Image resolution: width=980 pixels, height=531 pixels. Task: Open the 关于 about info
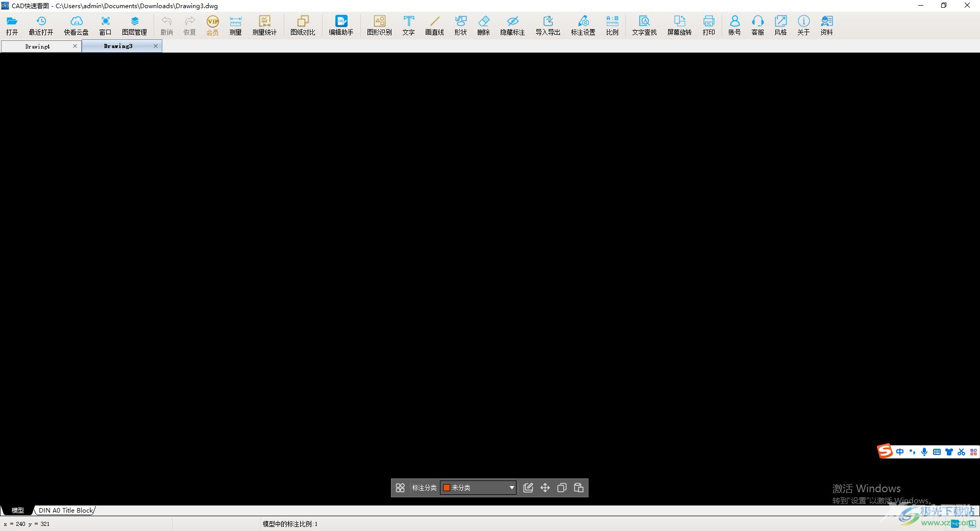[x=803, y=25]
